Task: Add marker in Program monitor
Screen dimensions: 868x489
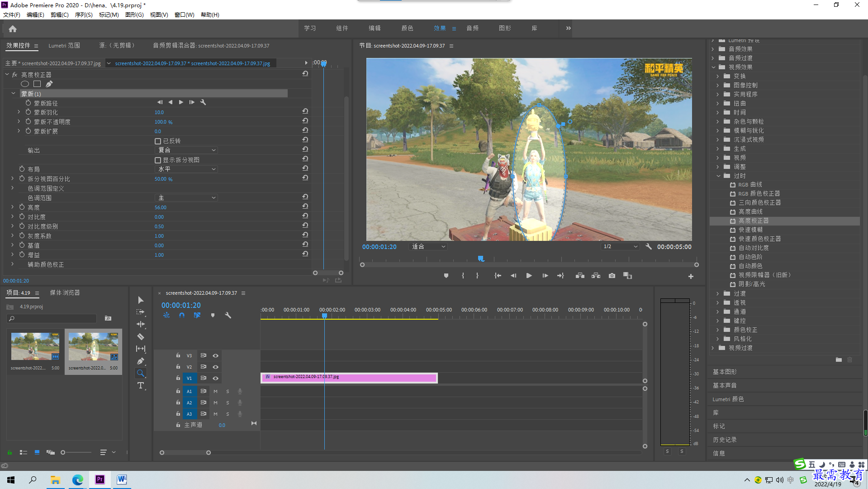Action: point(446,275)
